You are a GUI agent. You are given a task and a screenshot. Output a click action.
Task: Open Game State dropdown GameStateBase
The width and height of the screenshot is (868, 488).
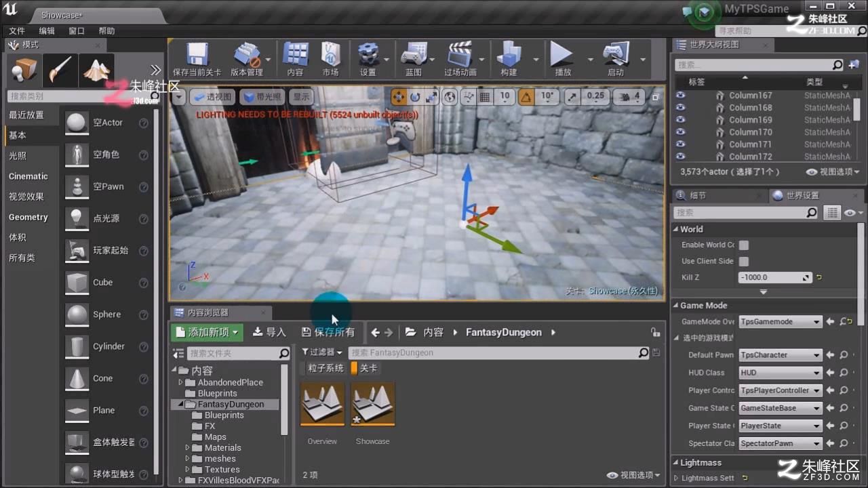pos(780,408)
